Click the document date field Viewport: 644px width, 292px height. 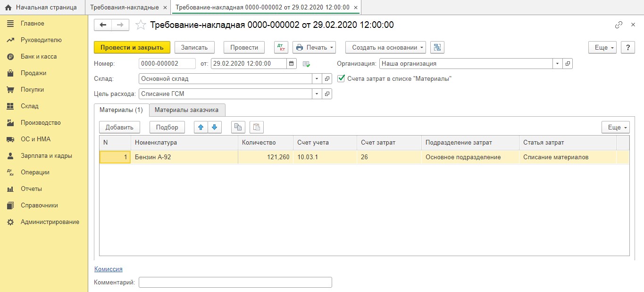tap(249, 63)
